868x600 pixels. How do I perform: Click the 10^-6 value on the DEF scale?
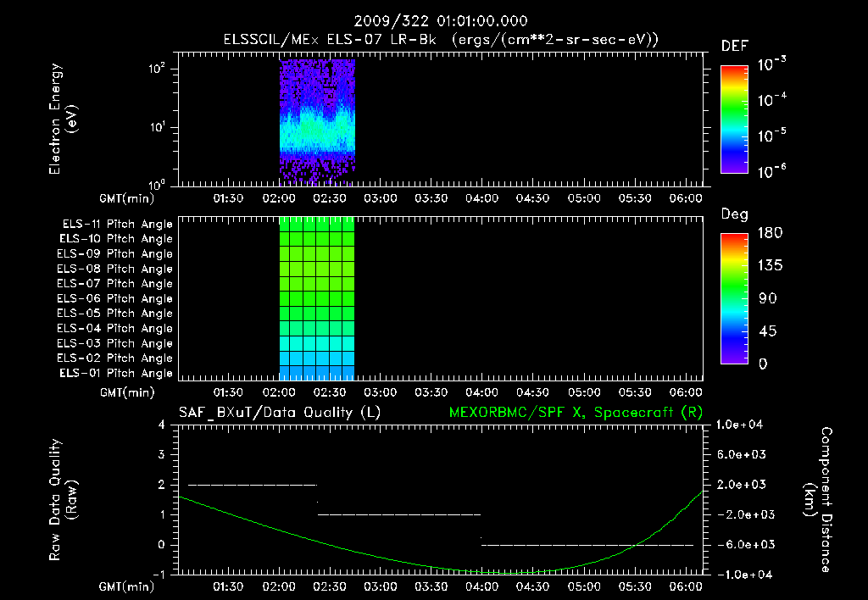point(771,170)
